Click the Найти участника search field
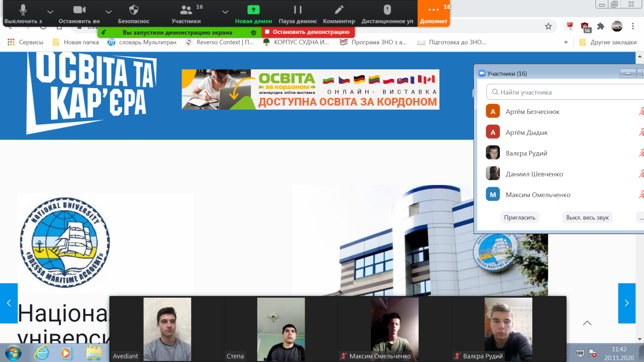Screen dimensions: 644x362 tap(566, 92)
